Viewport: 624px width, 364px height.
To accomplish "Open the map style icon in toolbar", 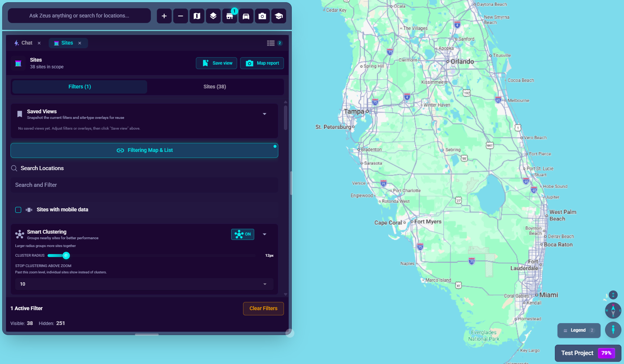I will [197, 16].
